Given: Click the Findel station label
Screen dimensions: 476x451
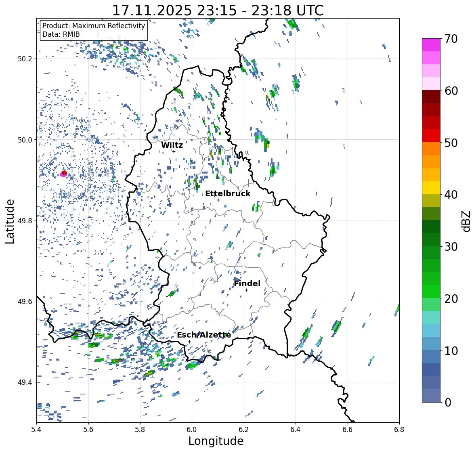Looking at the screenshot, I should coord(247,283).
